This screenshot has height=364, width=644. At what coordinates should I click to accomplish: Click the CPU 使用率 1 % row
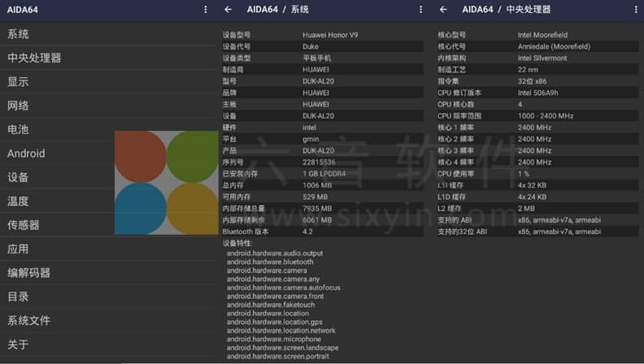point(537,174)
